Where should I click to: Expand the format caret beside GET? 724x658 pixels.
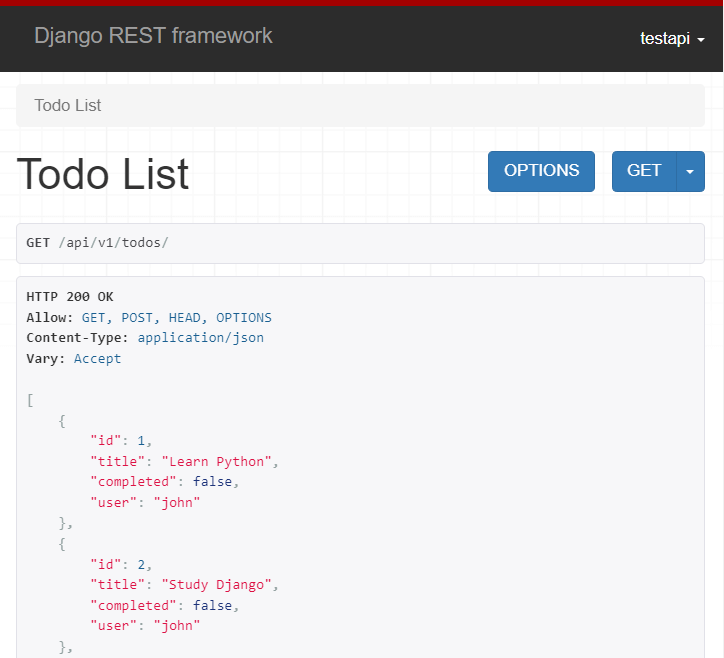[x=690, y=171]
